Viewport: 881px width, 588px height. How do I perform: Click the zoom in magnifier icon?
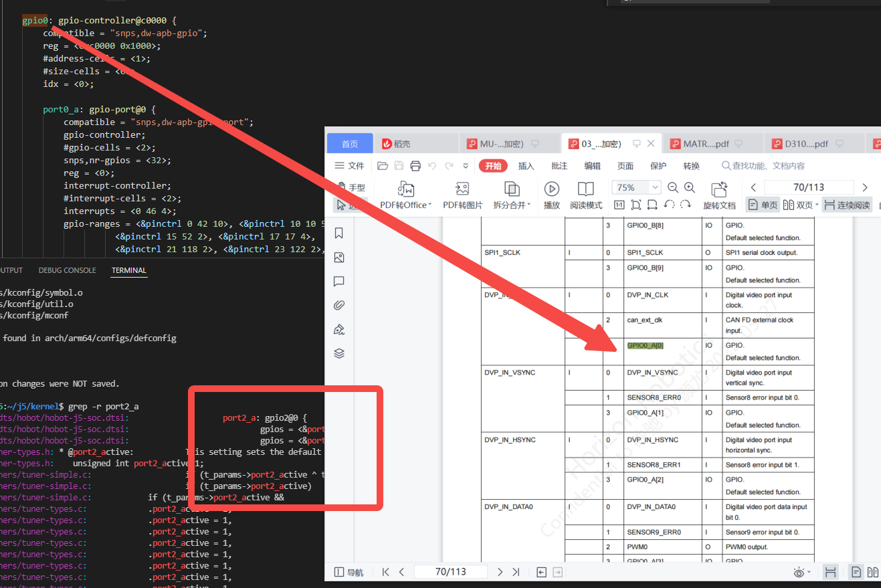pos(690,188)
